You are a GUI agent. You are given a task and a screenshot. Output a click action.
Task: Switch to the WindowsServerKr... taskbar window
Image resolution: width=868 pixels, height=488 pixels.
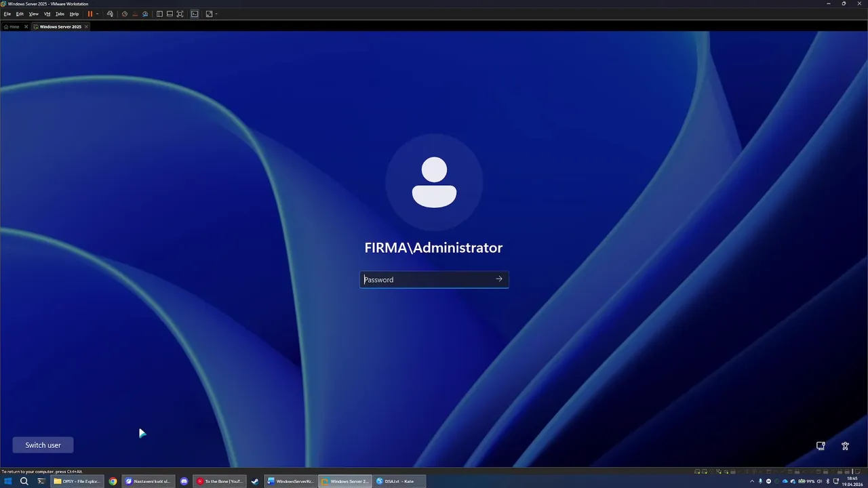[x=290, y=481]
